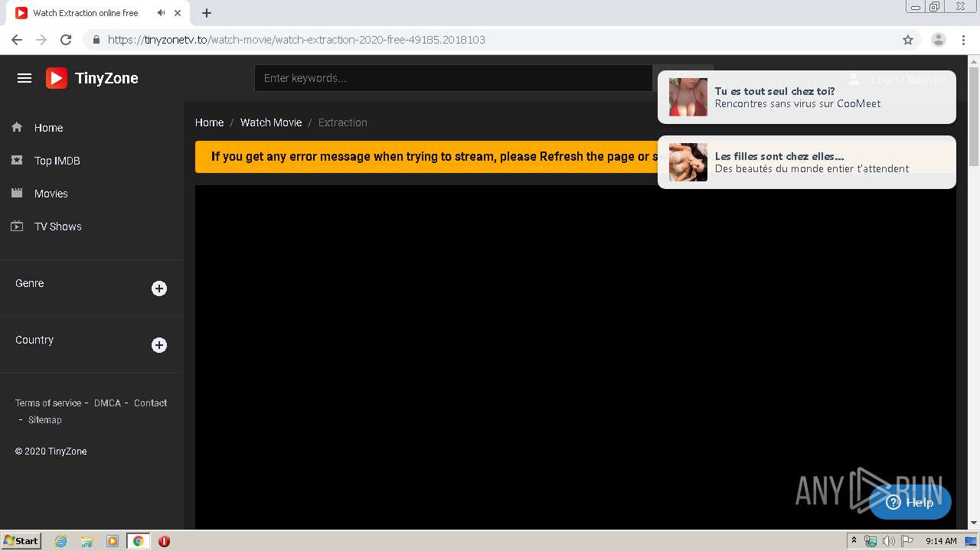Open the media player taskbar icon
980x551 pixels.
pyautogui.click(x=113, y=541)
